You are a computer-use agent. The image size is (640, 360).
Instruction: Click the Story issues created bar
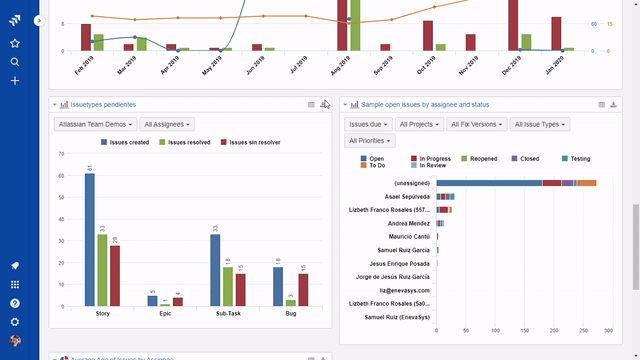tap(90, 240)
